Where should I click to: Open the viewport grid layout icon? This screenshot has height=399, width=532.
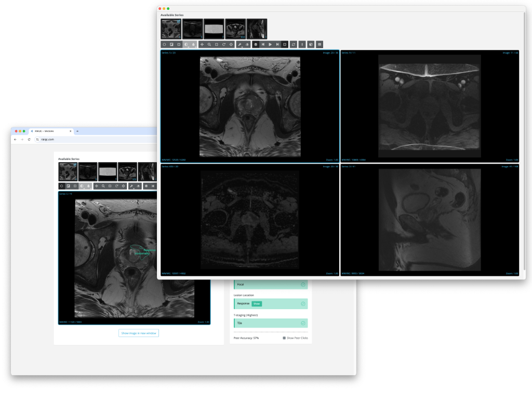tap(319, 44)
